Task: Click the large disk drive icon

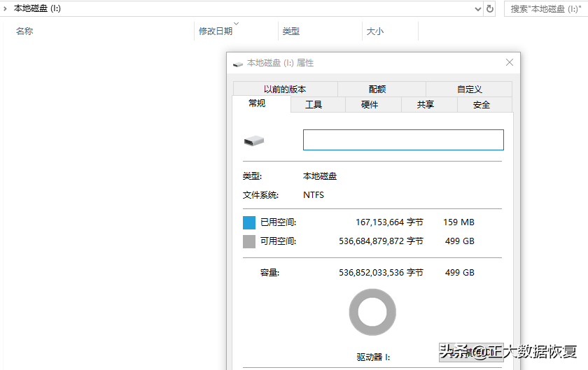Action: [254, 141]
